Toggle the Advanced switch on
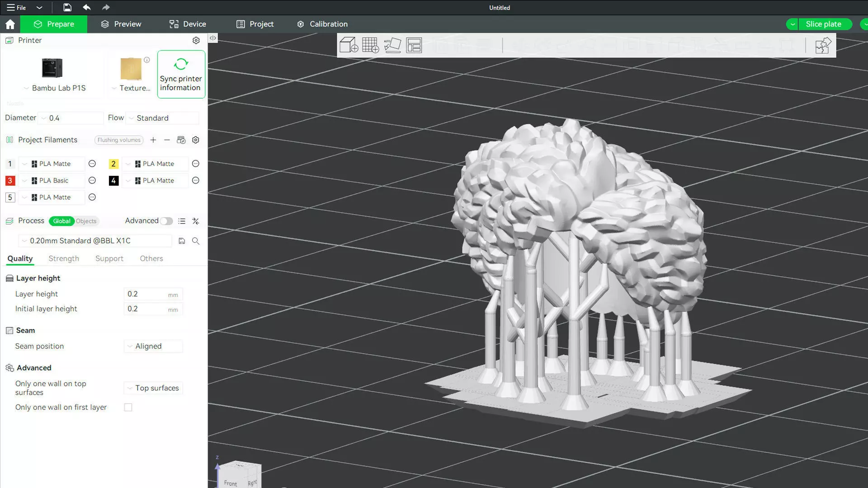This screenshot has width=868, height=488. [166, 221]
